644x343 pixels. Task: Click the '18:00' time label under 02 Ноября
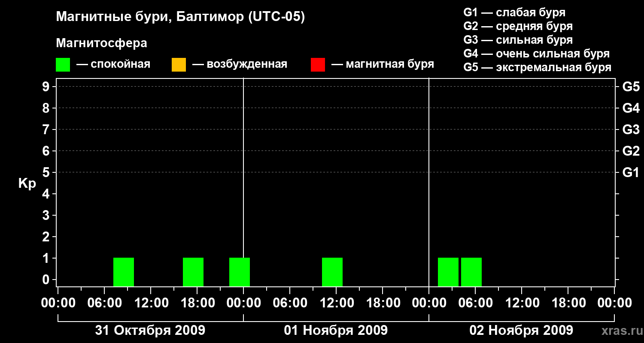tap(568, 303)
